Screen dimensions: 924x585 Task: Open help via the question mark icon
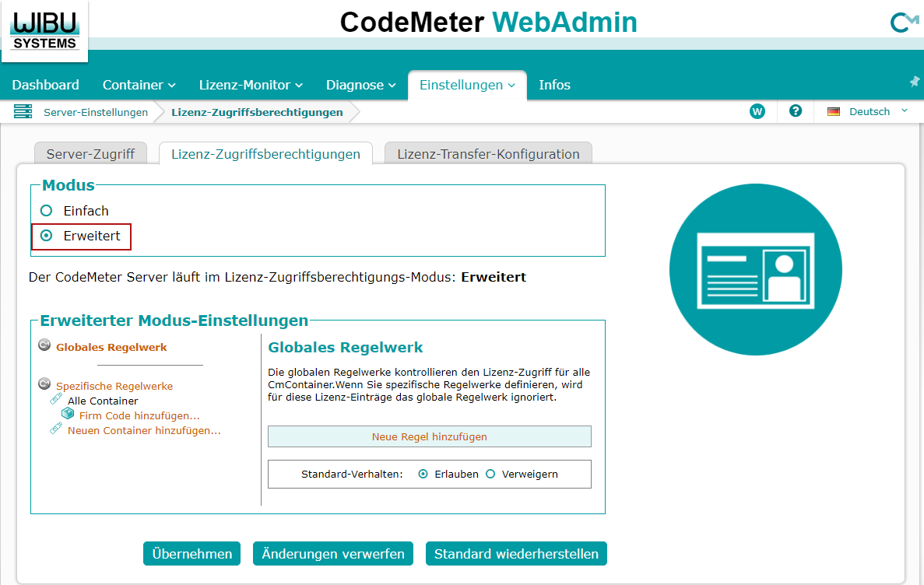[796, 110]
